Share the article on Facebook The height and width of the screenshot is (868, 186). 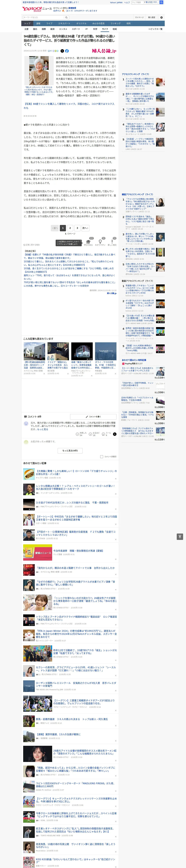67,51
